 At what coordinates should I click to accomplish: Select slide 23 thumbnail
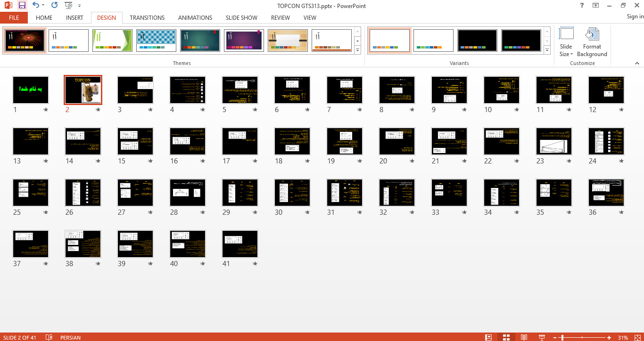[x=554, y=141]
